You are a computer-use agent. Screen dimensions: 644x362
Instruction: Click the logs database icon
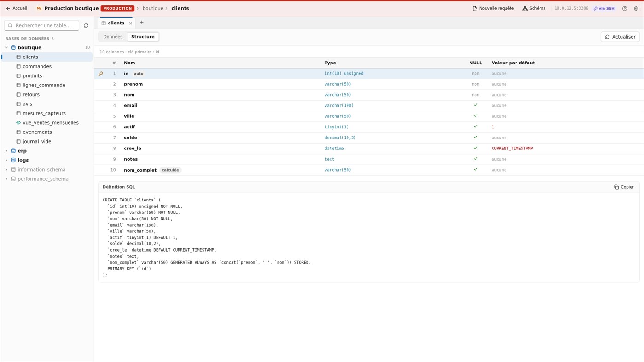[x=13, y=161]
